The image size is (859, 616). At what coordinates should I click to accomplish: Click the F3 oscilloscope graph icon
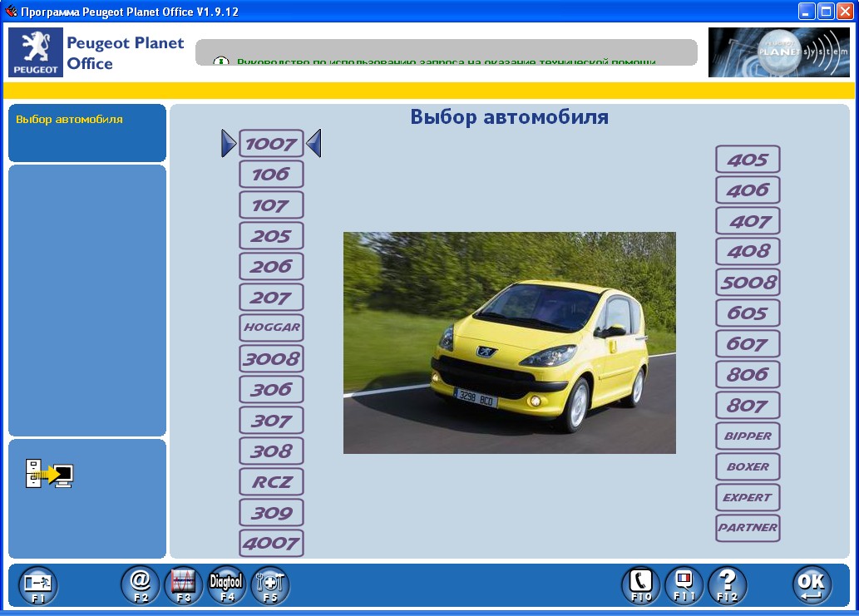point(184,585)
